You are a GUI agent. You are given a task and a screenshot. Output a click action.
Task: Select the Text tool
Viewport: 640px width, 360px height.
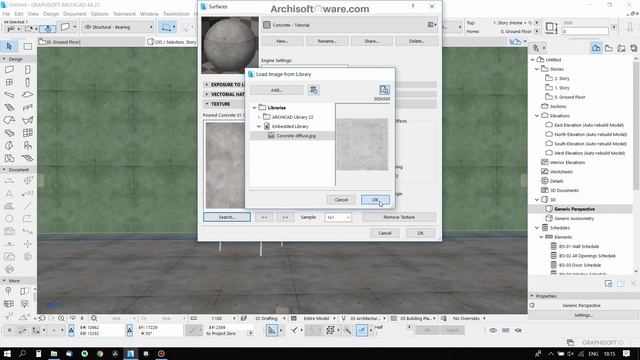pos(9,193)
